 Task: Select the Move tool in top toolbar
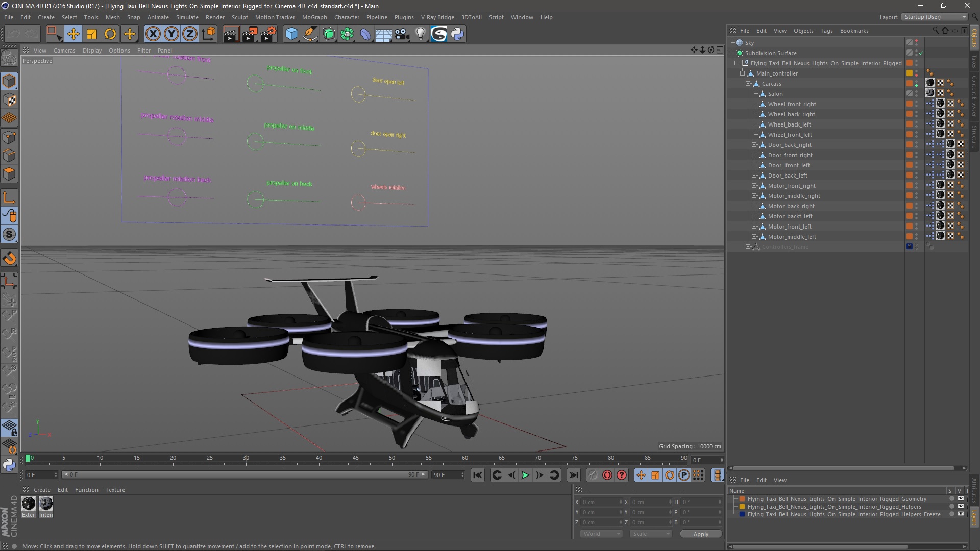[73, 34]
